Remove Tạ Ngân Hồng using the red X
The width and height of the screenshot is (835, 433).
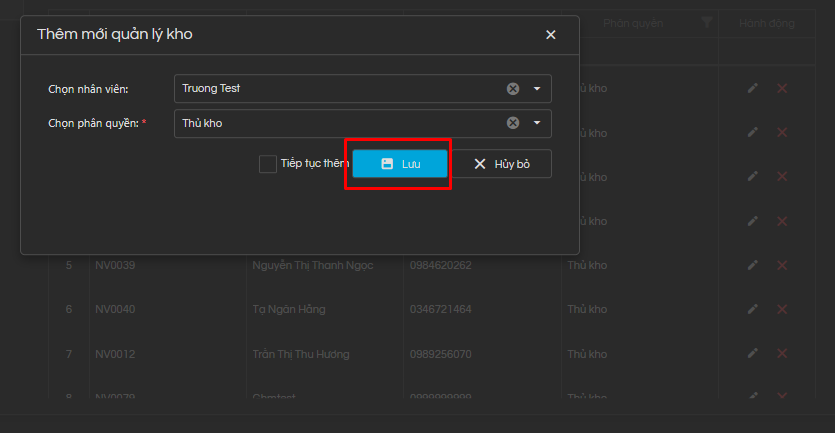782,310
